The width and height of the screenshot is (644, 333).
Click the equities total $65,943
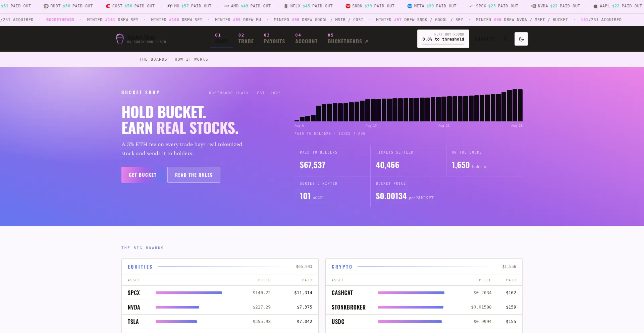[304, 267]
